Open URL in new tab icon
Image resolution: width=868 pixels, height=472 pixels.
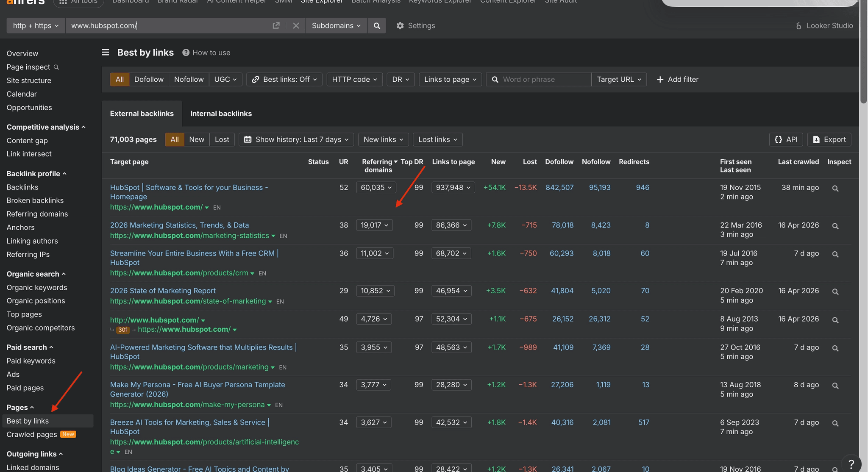[x=276, y=25]
